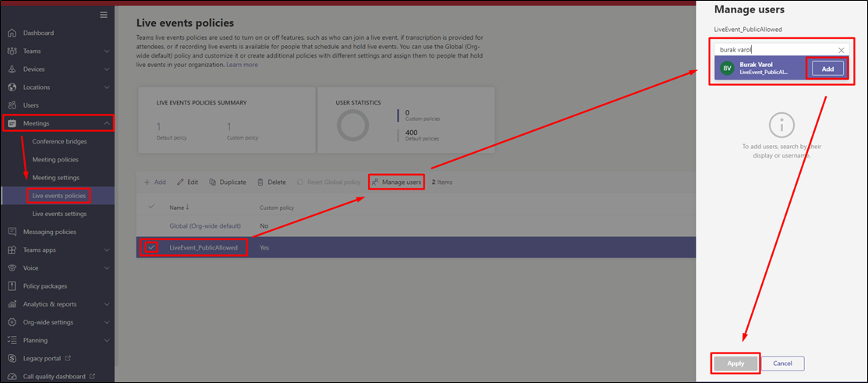Click the Custom policy column header
Image resolution: width=868 pixels, height=383 pixels.
[x=277, y=207]
